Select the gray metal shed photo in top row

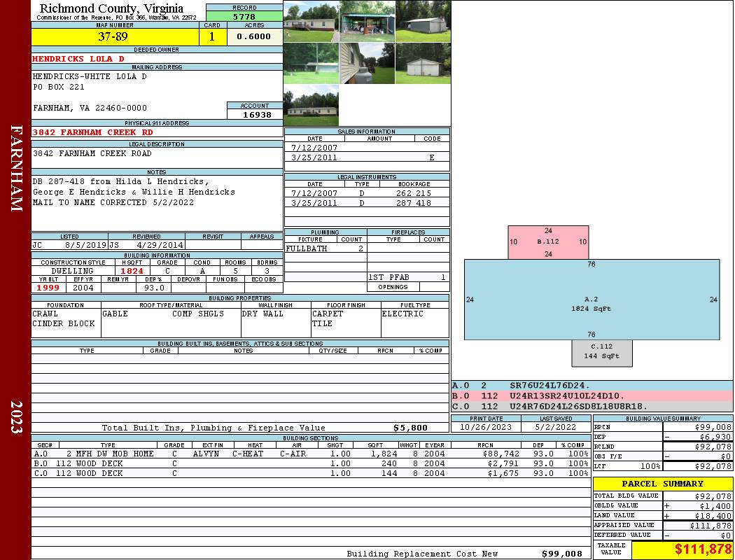pos(423,21)
